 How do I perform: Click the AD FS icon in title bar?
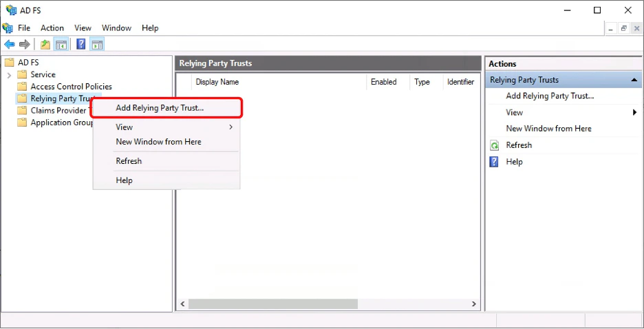[x=11, y=10]
